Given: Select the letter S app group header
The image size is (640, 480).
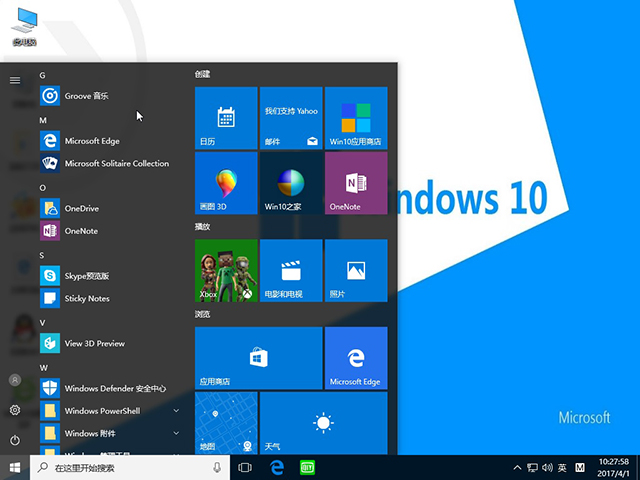Looking at the screenshot, I should coord(43,255).
